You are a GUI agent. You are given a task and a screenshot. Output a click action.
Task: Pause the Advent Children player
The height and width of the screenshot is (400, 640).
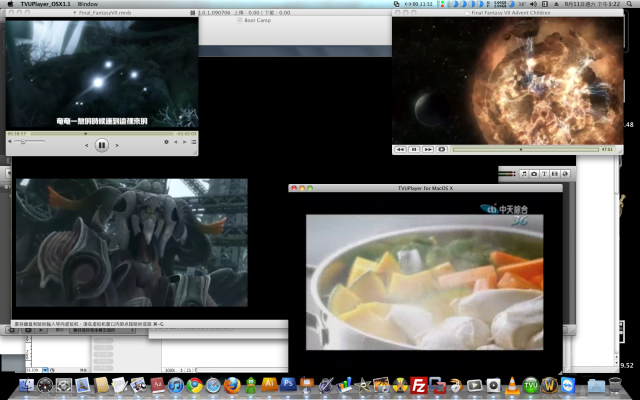coord(414,149)
